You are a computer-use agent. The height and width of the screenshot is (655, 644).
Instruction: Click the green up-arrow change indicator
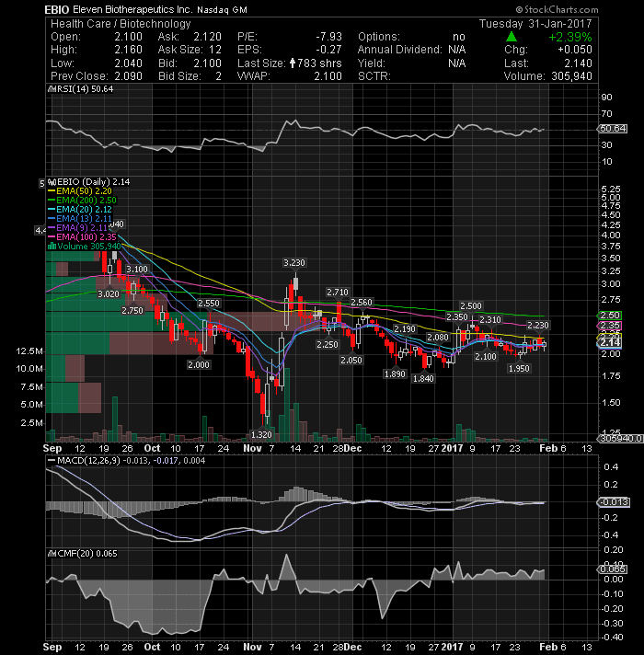pyautogui.click(x=512, y=37)
